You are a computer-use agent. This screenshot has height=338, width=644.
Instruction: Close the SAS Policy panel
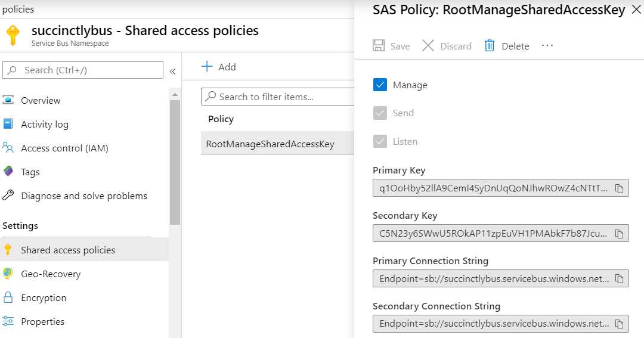click(636, 10)
